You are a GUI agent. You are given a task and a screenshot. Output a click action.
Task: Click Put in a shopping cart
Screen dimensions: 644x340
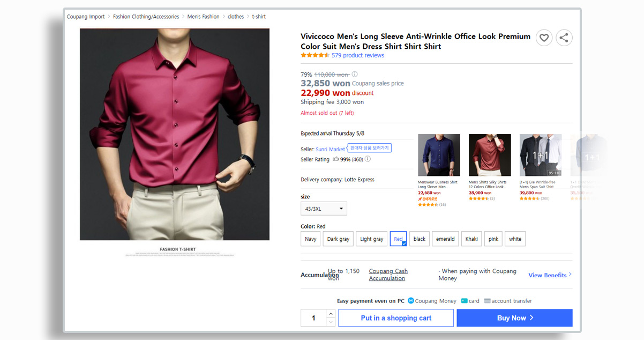396,318
